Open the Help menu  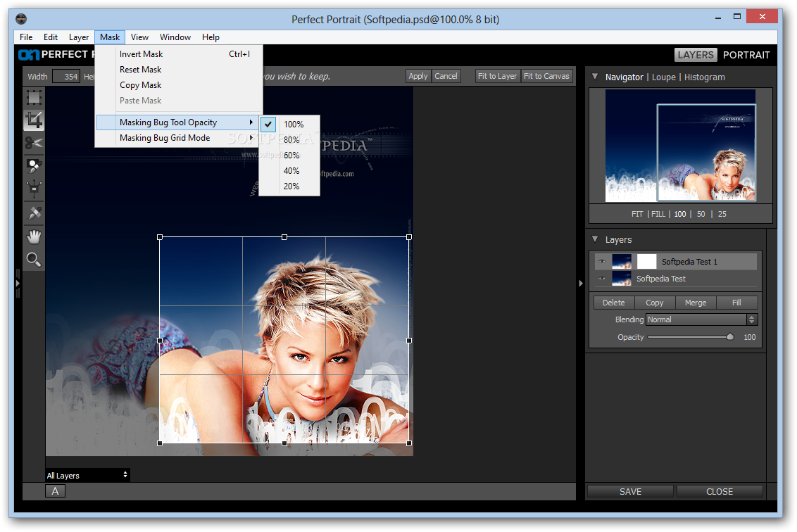(x=211, y=37)
